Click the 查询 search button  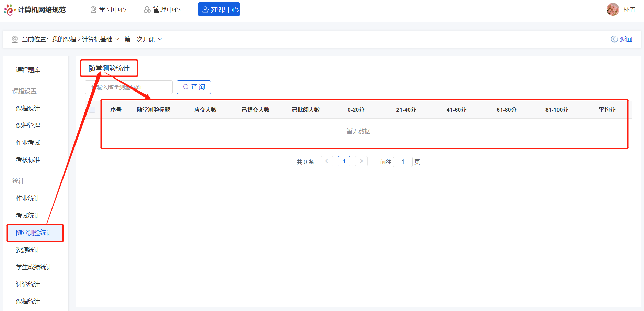(194, 87)
